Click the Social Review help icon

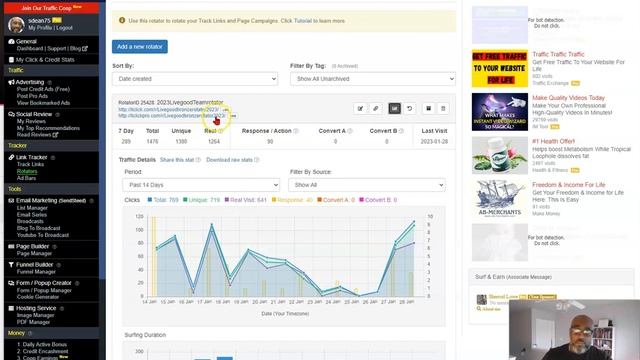click(57, 115)
